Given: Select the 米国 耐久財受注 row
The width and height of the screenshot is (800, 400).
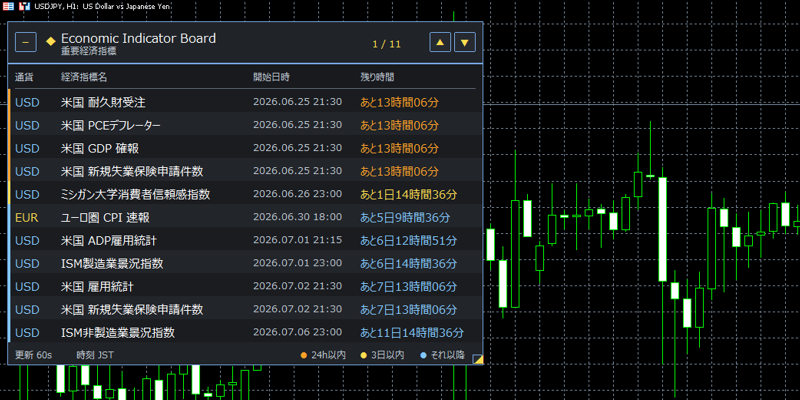Looking at the screenshot, I should click(245, 102).
